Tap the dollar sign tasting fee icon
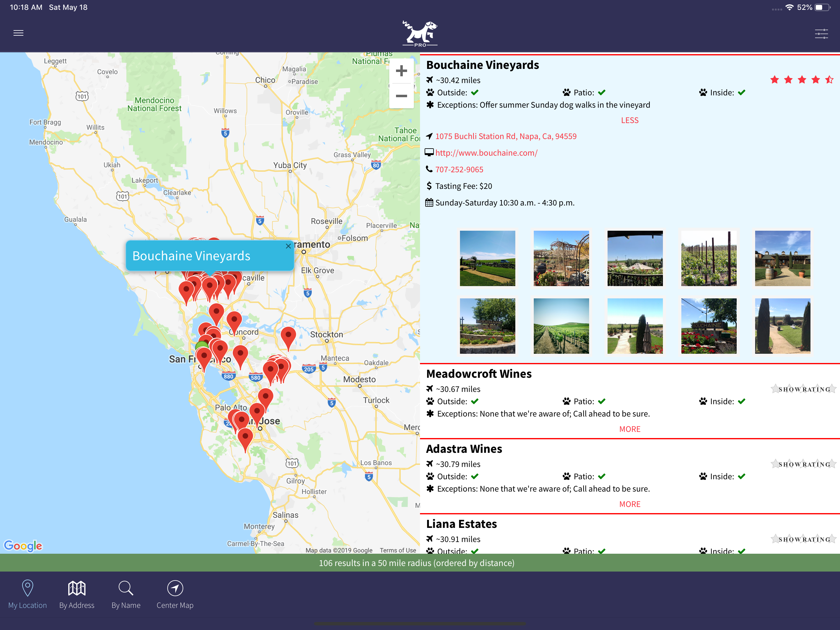Viewport: 840px width, 630px height. click(429, 186)
